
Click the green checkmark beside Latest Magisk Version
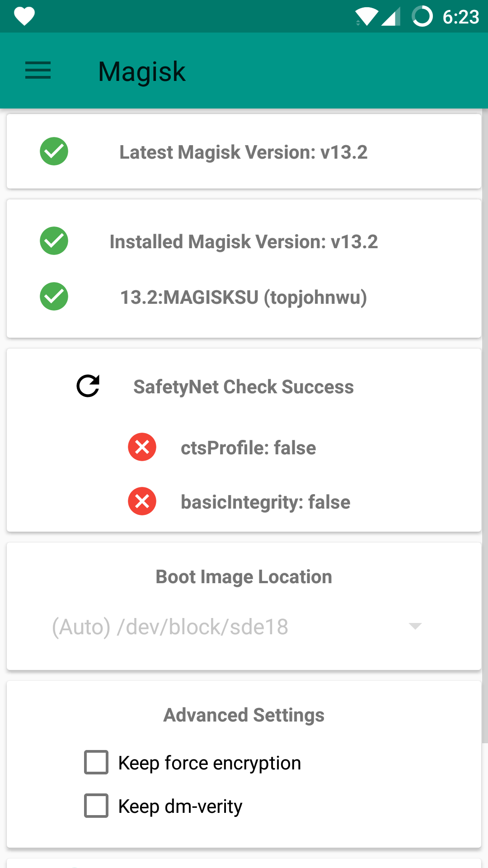53,151
